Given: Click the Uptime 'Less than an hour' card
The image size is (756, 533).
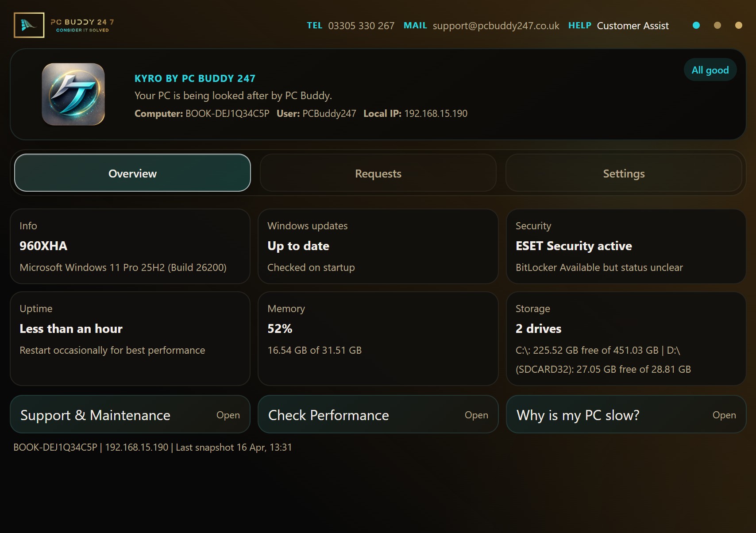Looking at the screenshot, I should (130, 339).
